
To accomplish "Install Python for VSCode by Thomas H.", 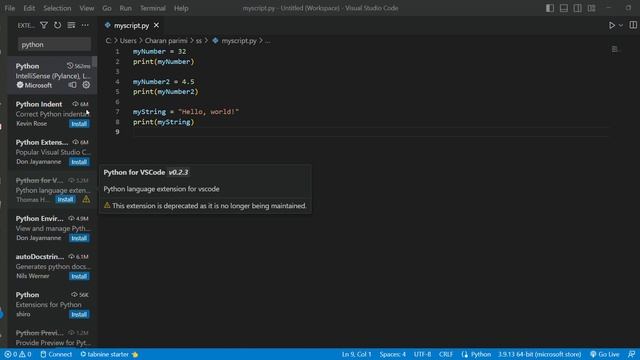I will 65,200.
